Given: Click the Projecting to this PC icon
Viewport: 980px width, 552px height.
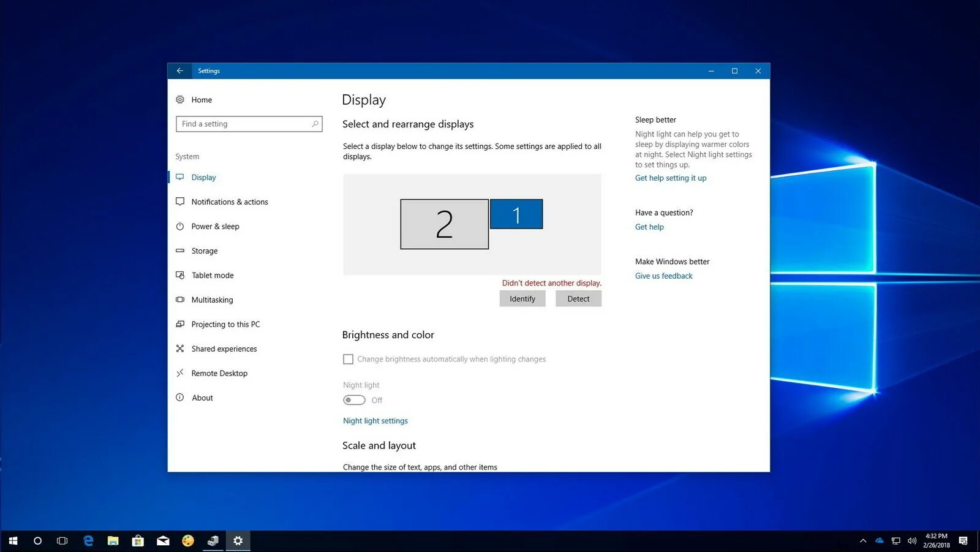Looking at the screenshot, I should click(180, 324).
